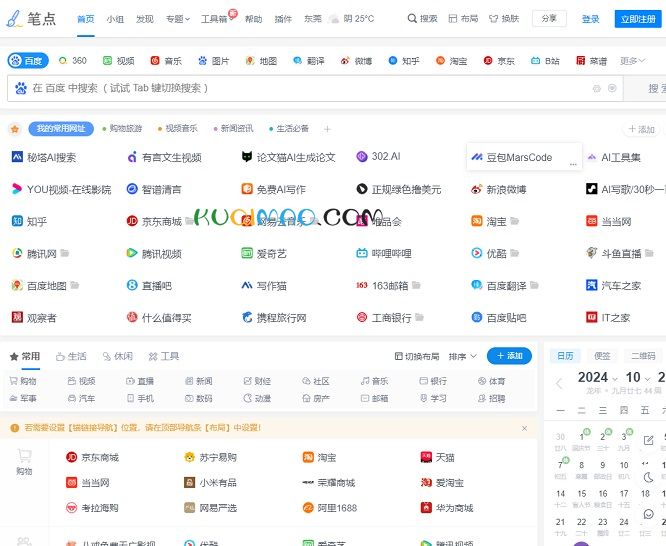Click the blue 添加 button

[509, 356]
